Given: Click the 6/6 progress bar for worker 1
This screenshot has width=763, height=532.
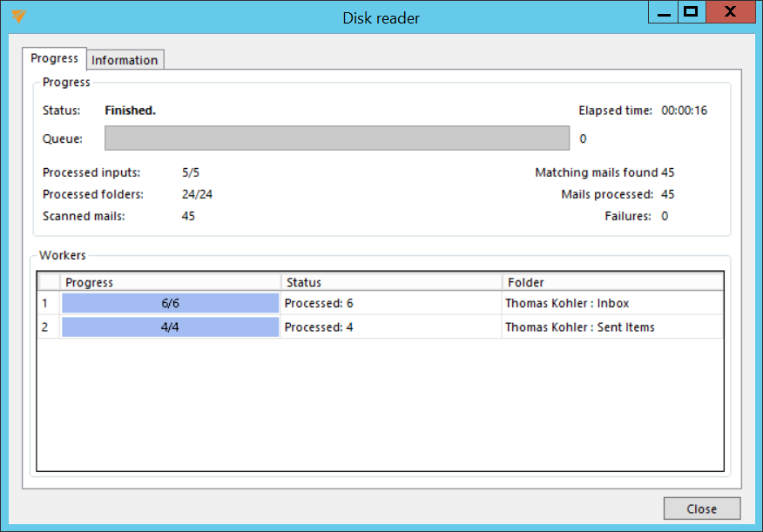Looking at the screenshot, I should [x=170, y=303].
